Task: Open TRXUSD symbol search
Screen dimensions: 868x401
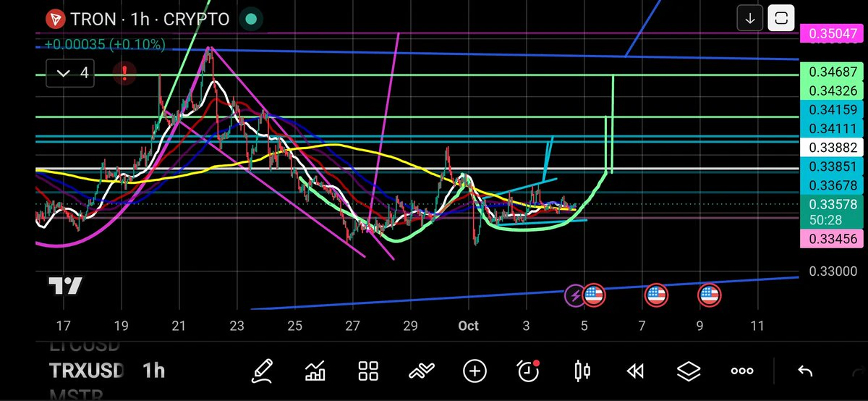Action: (x=87, y=371)
